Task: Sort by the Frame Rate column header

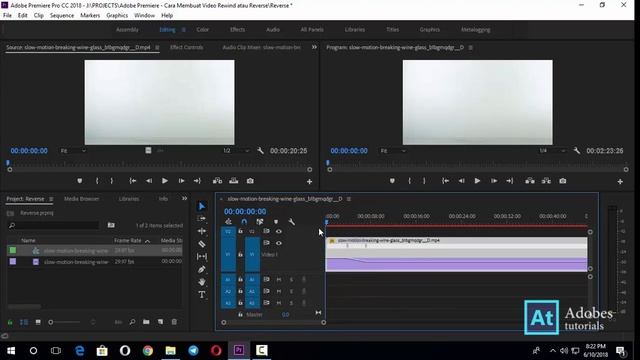Action: click(x=128, y=240)
